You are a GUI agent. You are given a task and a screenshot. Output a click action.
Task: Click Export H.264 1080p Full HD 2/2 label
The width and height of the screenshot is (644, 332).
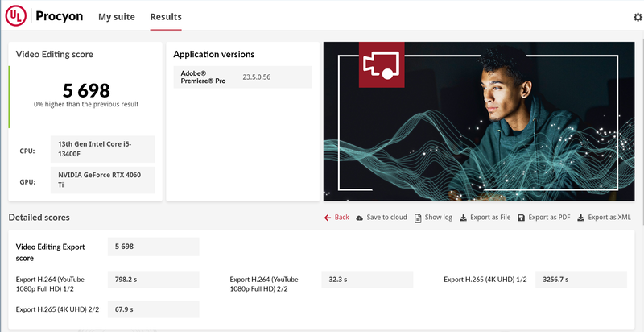(264, 284)
